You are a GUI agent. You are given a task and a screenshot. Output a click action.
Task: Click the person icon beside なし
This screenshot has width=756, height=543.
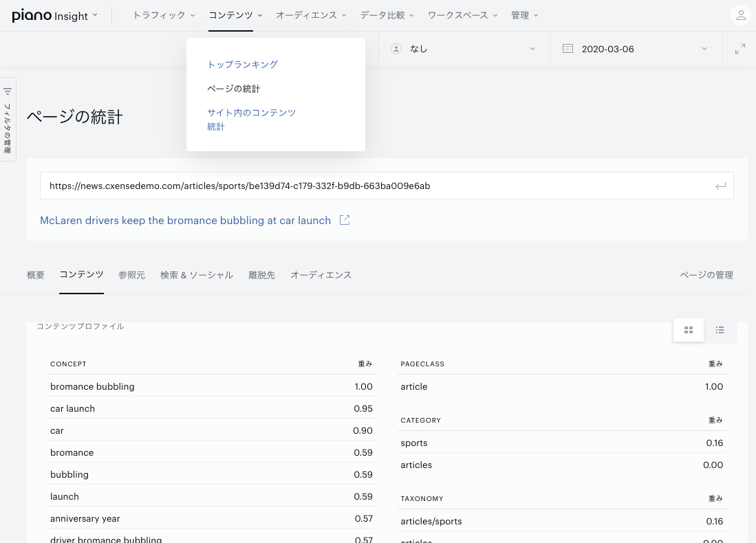396,49
